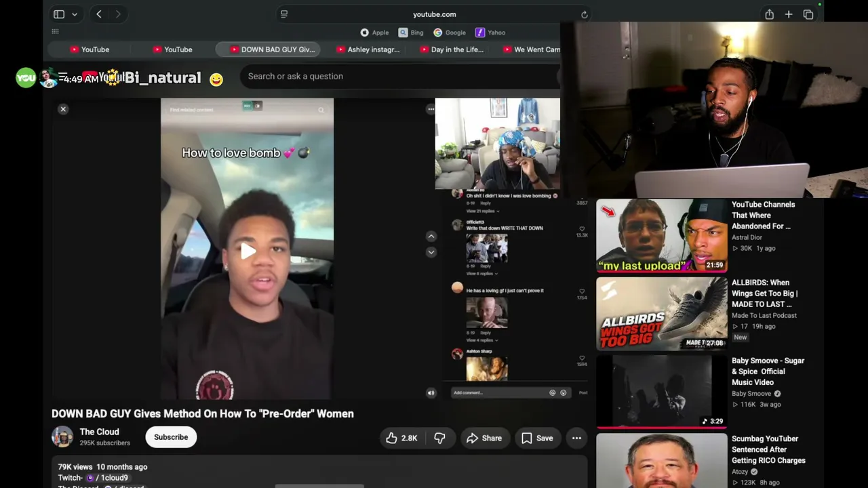Like the WRITE THAT DOWN comment heart
This screenshot has height=488, width=868.
point(582,229)
